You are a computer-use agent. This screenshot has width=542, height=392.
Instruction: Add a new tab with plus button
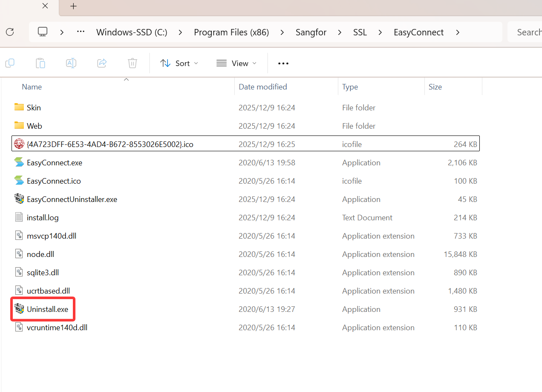coord(74,6)
